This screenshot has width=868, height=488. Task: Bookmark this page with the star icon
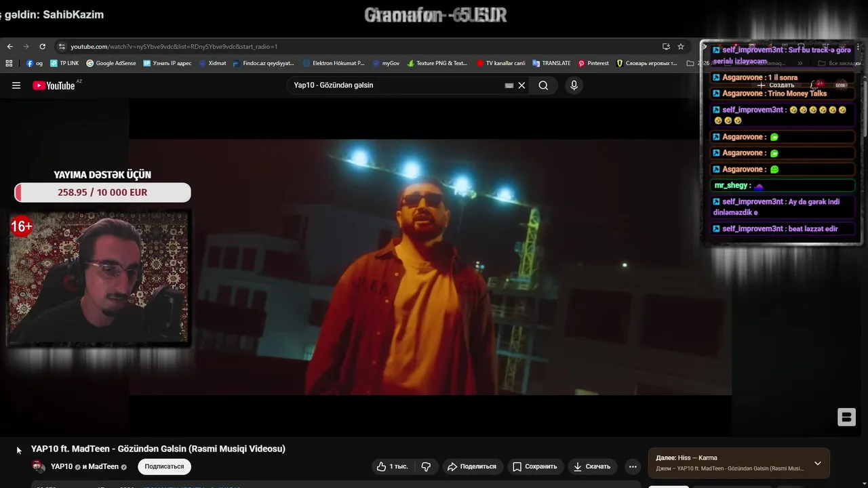[x=681, y=47]
